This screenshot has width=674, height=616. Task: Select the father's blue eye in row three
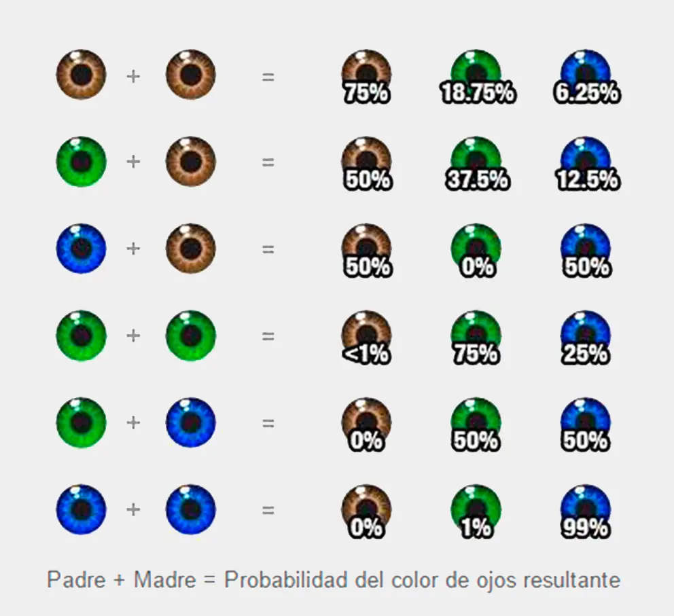tap(82, 249)
